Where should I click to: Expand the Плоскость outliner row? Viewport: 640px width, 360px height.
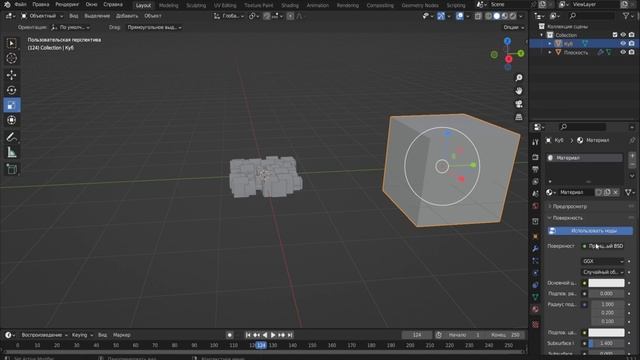click(x=550, y=52)
